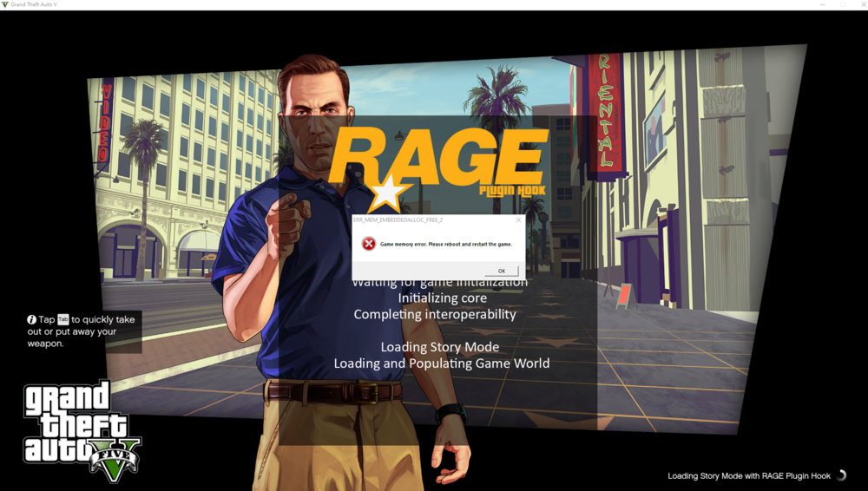Screen dimensions: 868x491
Task: Minimize the Grand Theft Auto V window
Action: [x=822, y=4]
